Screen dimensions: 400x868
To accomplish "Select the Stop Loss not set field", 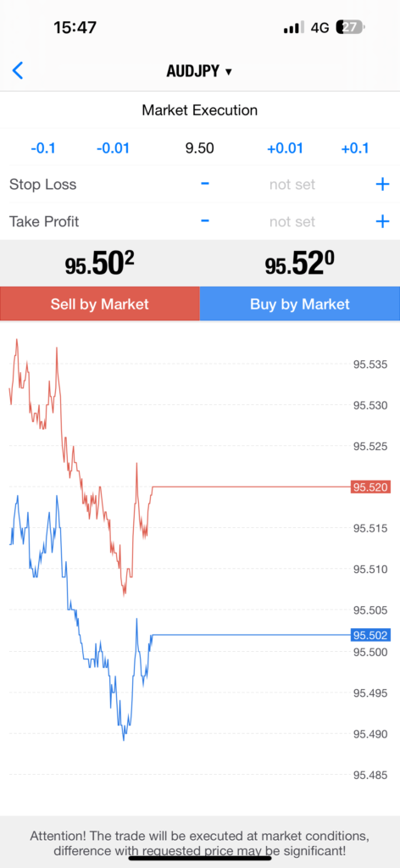I will pos(292,184).
